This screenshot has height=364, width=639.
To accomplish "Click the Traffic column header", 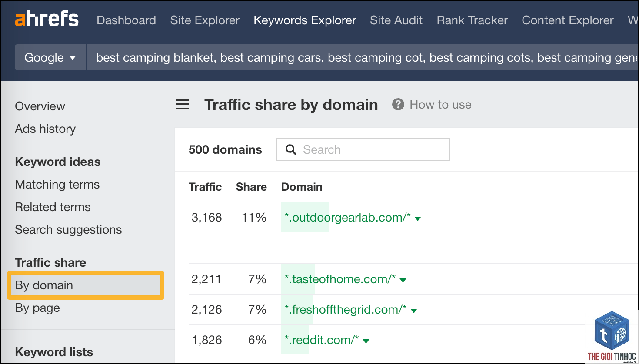I will click(205, 187).
